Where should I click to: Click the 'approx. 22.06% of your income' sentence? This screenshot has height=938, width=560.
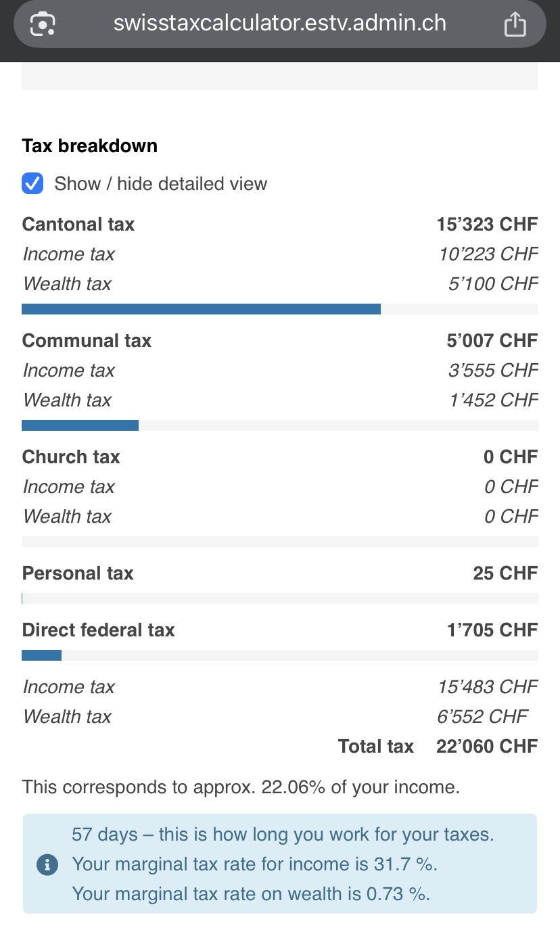241,787
